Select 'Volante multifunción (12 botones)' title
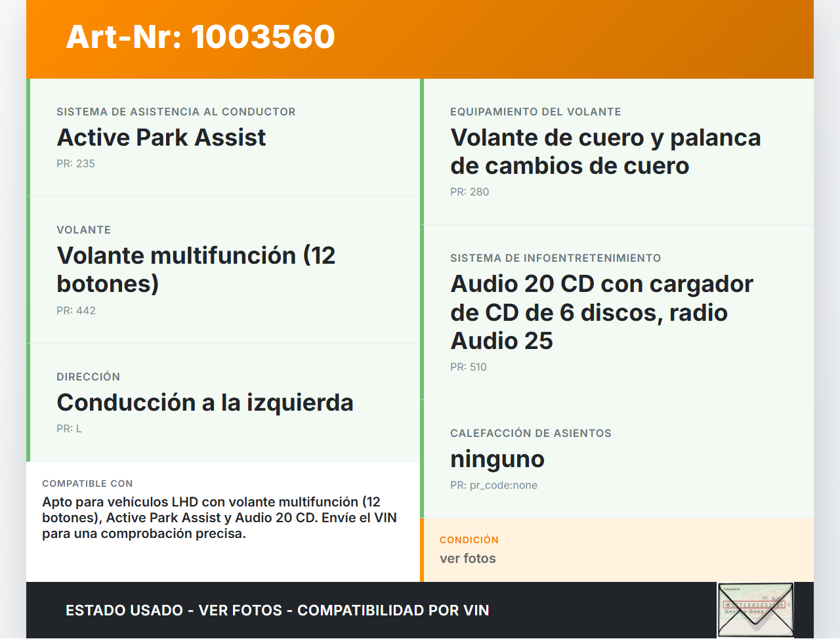 pos(196,270)
